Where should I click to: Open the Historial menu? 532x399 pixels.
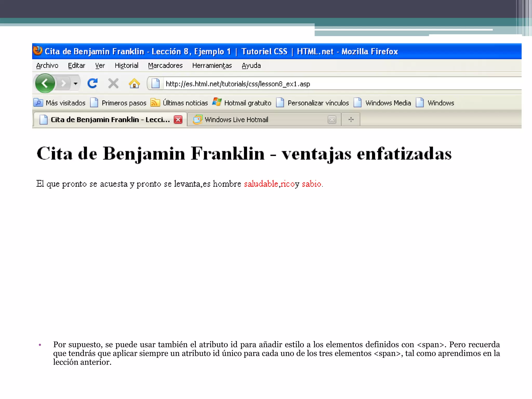pos(127,65)
